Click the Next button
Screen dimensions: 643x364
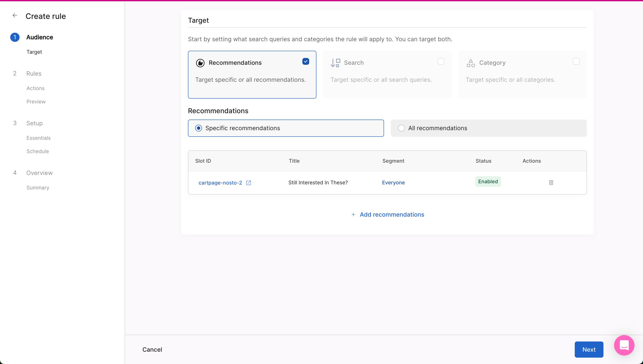coord(589,349)
